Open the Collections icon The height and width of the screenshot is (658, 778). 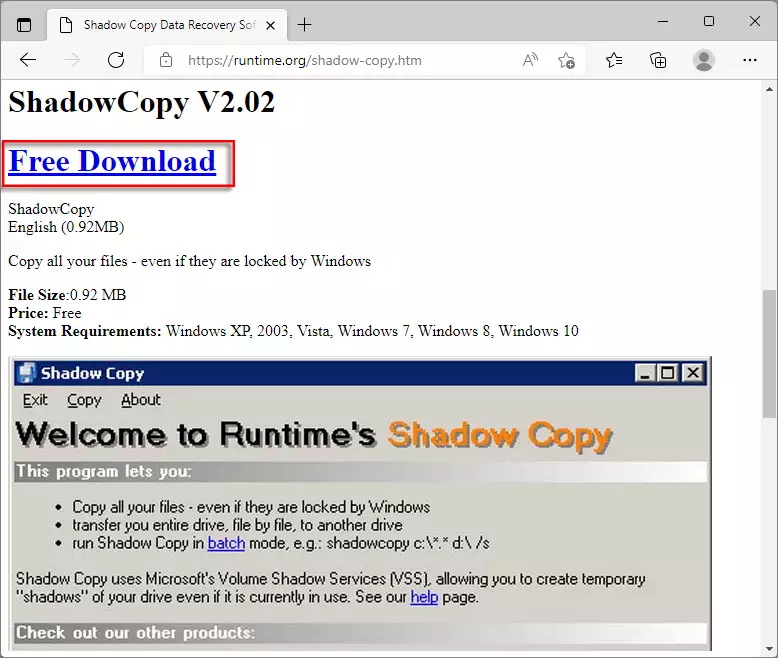(x=658, y=60)
